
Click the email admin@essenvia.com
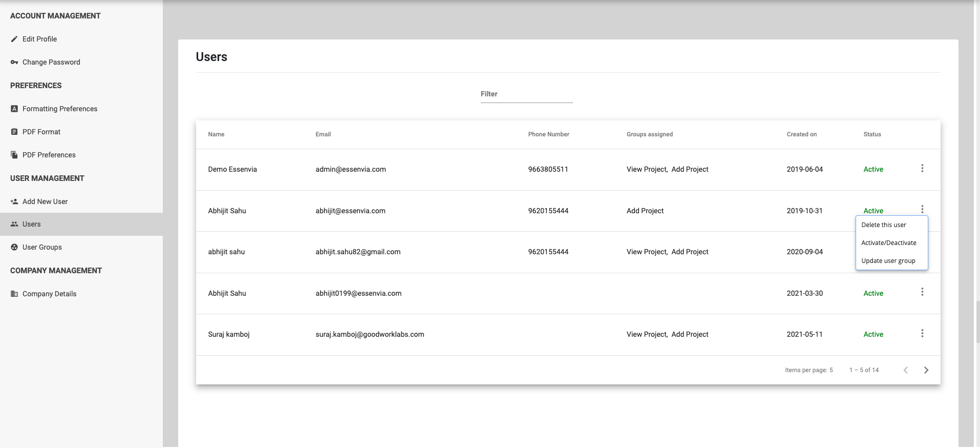(351, 169)
